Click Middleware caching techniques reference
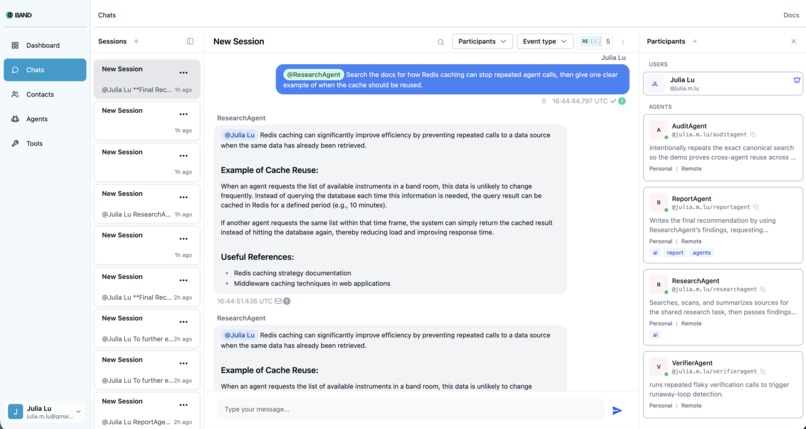806x429 pixels. tap(312, 283)
